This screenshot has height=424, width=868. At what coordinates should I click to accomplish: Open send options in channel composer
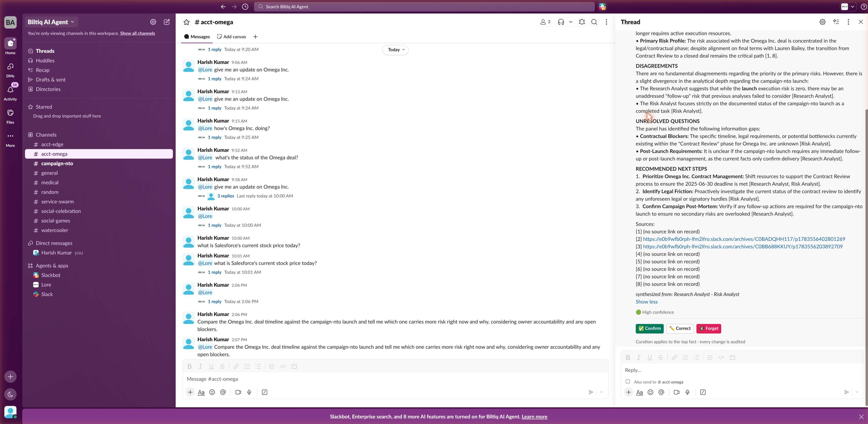tap(601, 392)
